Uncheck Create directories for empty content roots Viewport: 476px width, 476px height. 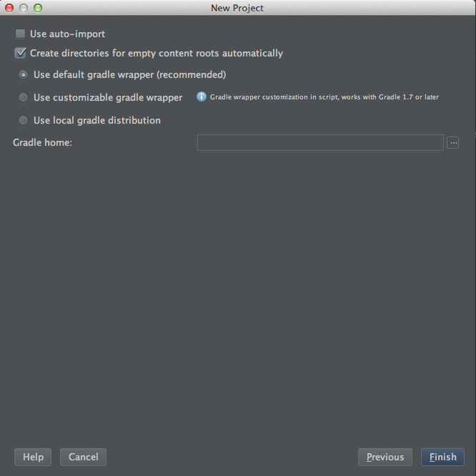coord(21,53)
